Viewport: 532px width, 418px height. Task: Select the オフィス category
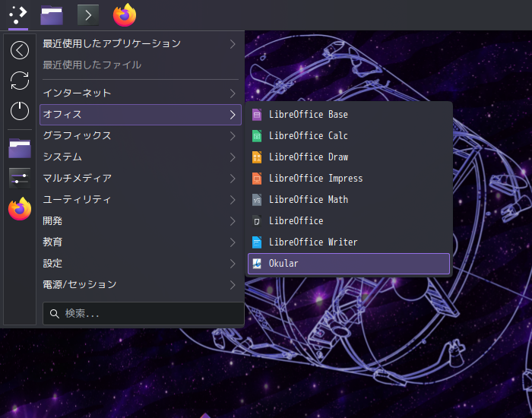point(141,115)
